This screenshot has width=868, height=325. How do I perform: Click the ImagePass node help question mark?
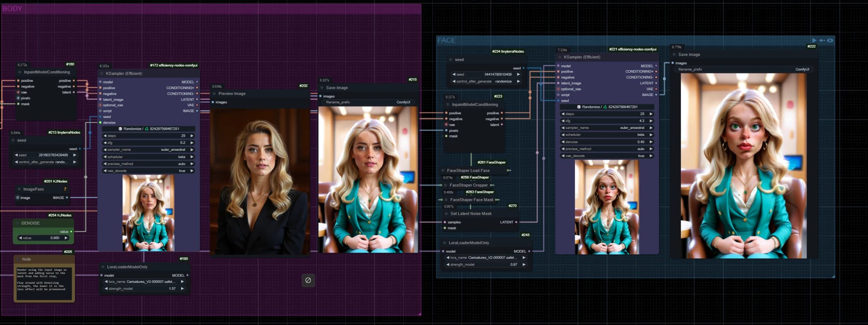(65, 189)
